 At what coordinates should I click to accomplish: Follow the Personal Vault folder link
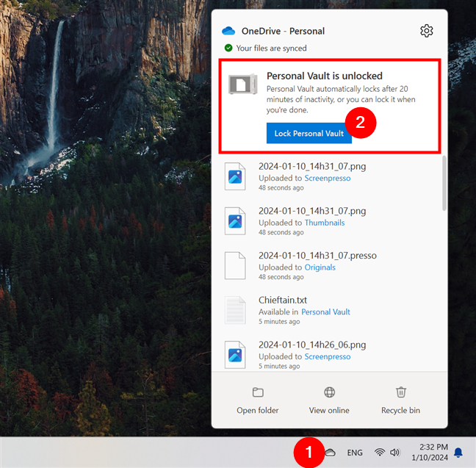point(325,312)
